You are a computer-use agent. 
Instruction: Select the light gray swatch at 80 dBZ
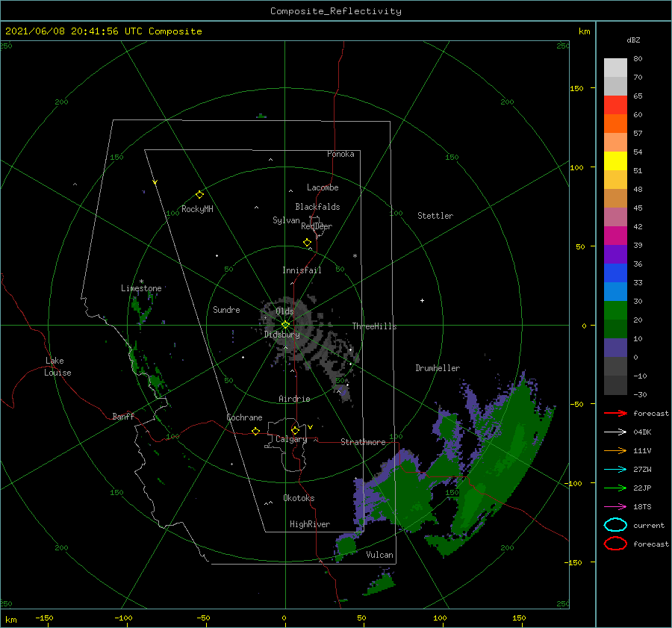(615, 68)
